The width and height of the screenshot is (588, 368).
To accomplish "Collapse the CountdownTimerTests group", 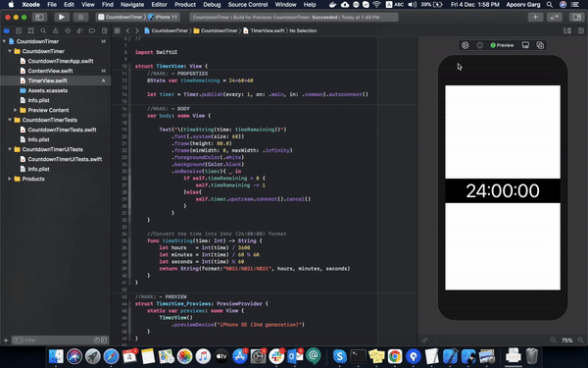I will point(10,120).
